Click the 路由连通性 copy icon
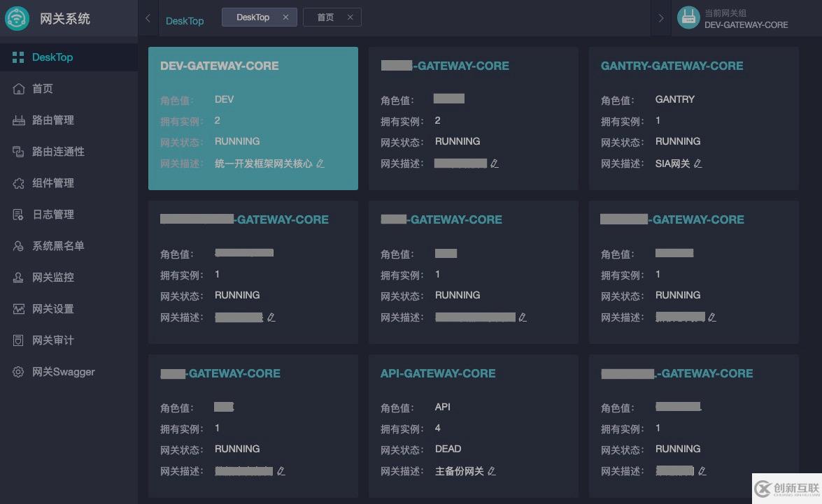 click(18, 152)
